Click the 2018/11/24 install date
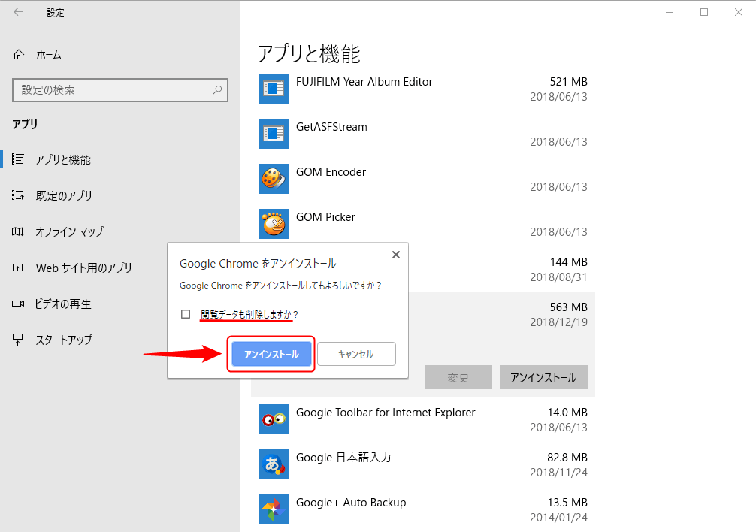 (559, 473)
